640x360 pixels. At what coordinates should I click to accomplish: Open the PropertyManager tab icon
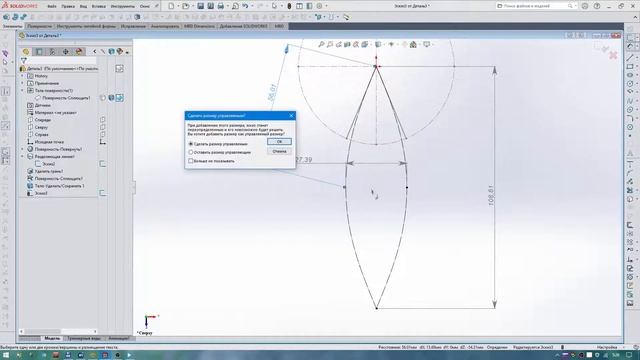click(39, 51)
